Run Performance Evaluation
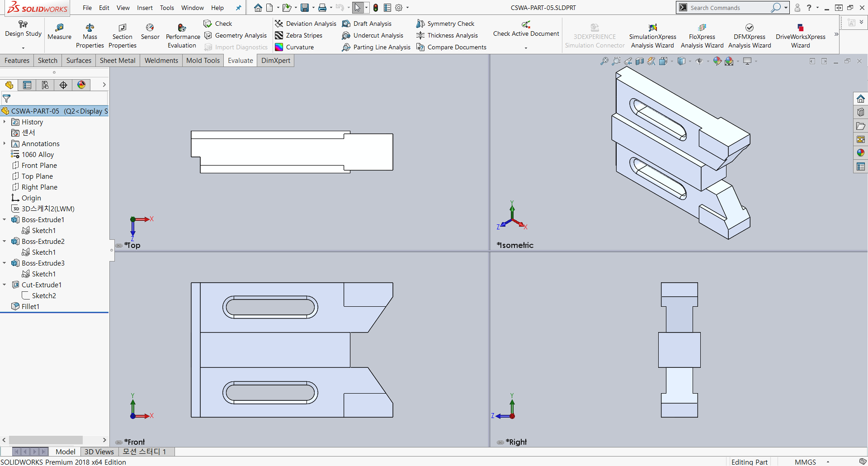 pos(182,35)
